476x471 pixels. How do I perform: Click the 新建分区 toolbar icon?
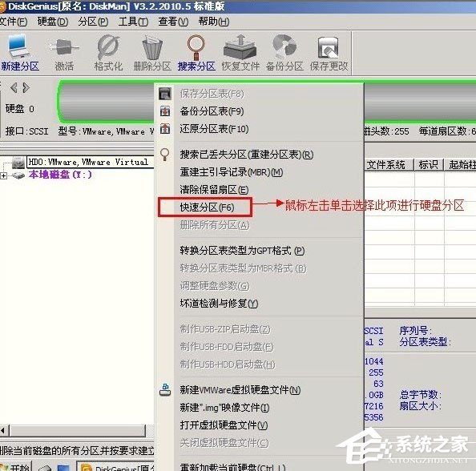pos(20,53)
